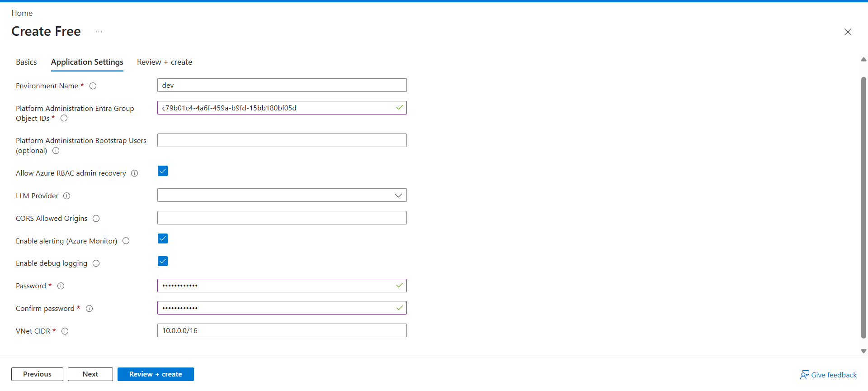Open the Give feedback link
This screenshot has height=391, width=868.
click(828, 375)
